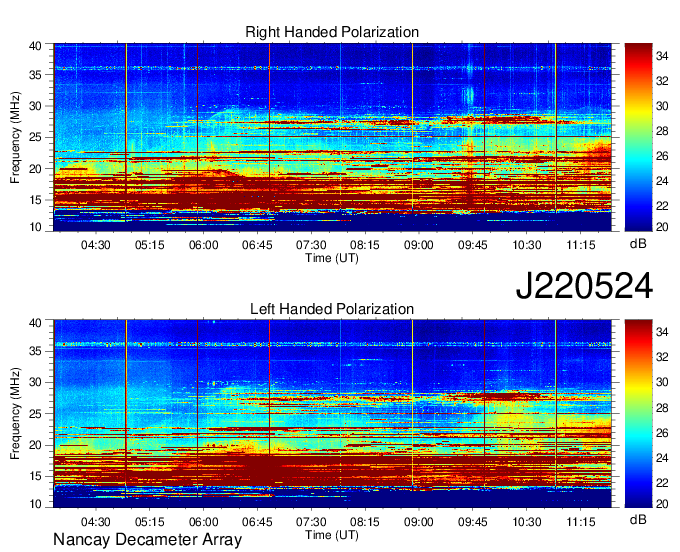The height and width of the screenshot is (552, 680).
Task: Select the J220524 date label
Action: tap(584, 286)
